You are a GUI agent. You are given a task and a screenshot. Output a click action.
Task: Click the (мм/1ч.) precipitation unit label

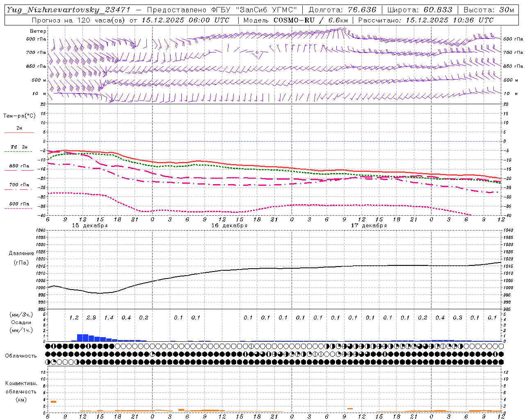point(21,330)
